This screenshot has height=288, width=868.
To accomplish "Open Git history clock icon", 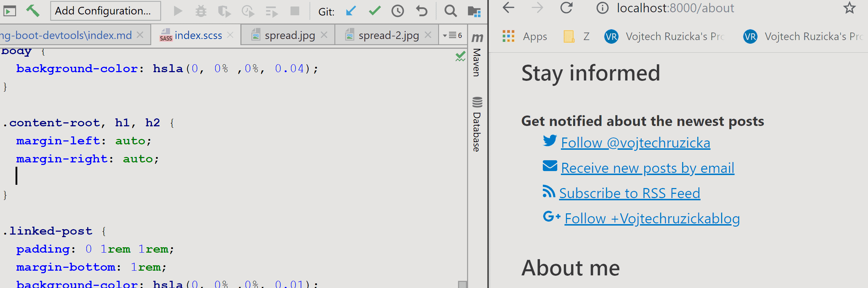I will click(398, 11).
